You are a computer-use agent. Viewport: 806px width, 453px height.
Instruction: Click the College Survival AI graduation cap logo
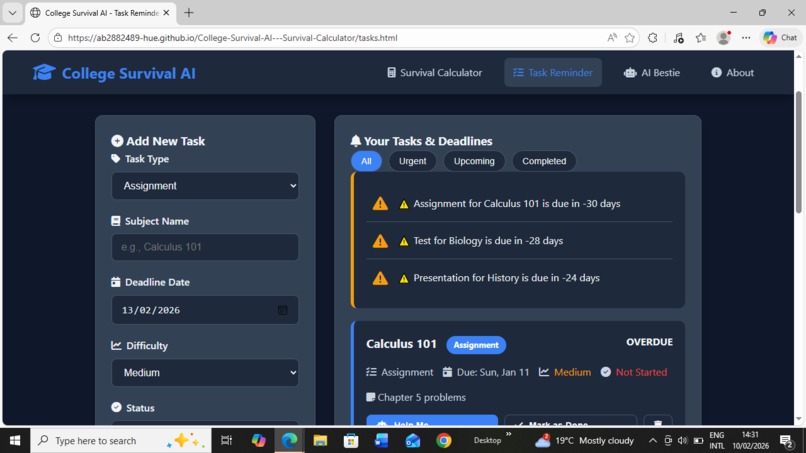[44, 73]
